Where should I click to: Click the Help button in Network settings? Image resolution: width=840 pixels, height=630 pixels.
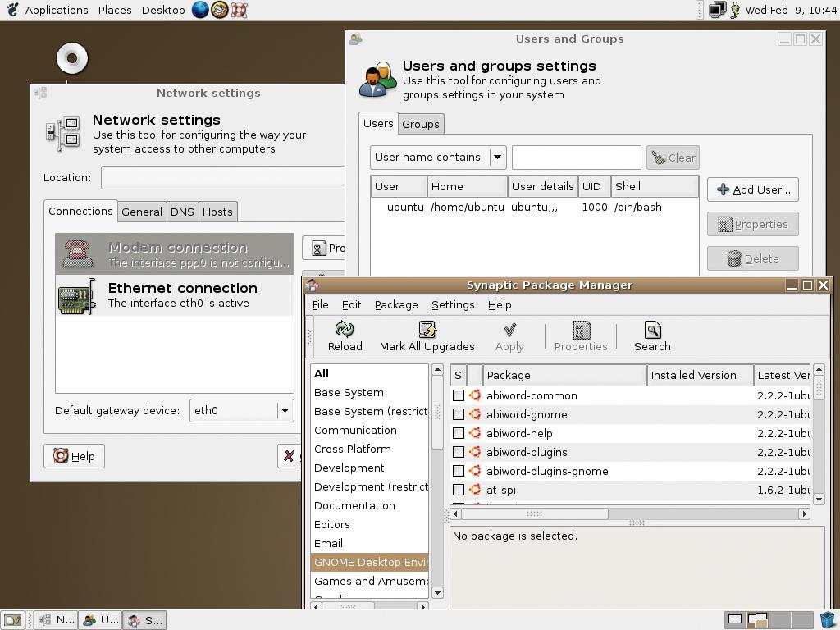(x=74, y=456)
